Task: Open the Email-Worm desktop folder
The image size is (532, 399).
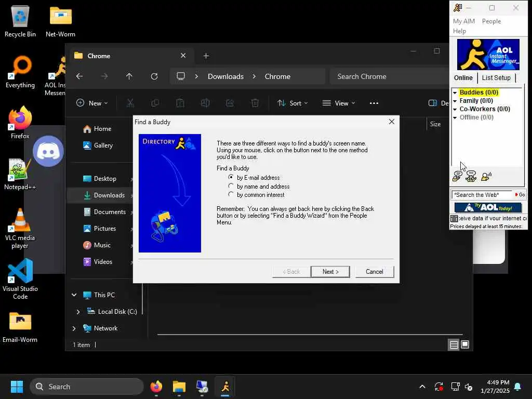Action: 20,327
